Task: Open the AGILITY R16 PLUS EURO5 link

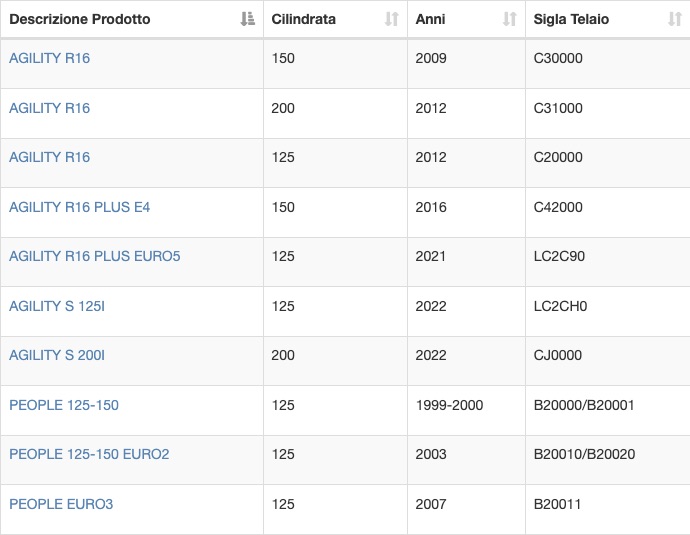Action: 95,256
